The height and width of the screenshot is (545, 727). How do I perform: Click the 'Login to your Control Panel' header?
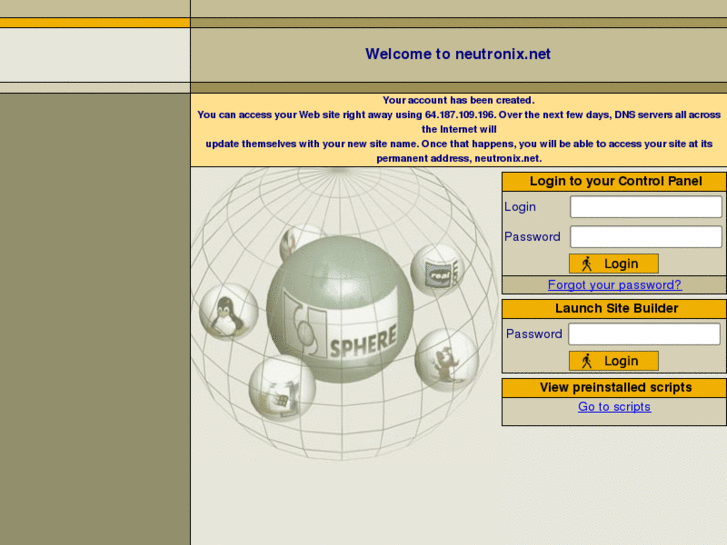pyautogui.click(x=616, y=181)
